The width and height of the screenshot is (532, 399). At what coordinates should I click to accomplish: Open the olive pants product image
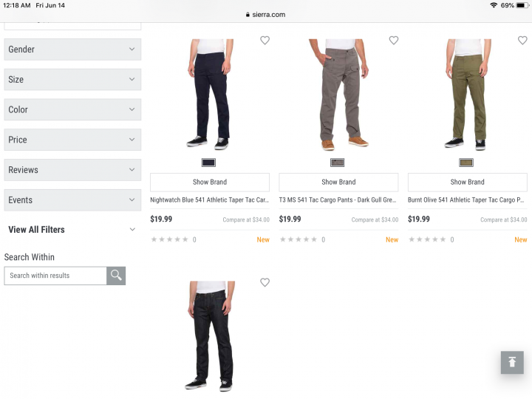[468, 95]
